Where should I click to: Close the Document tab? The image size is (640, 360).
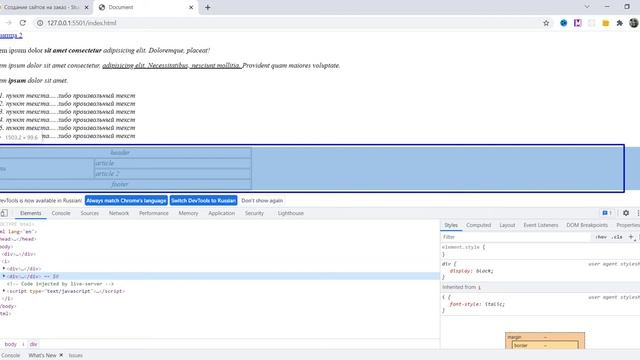click(191, 7)
